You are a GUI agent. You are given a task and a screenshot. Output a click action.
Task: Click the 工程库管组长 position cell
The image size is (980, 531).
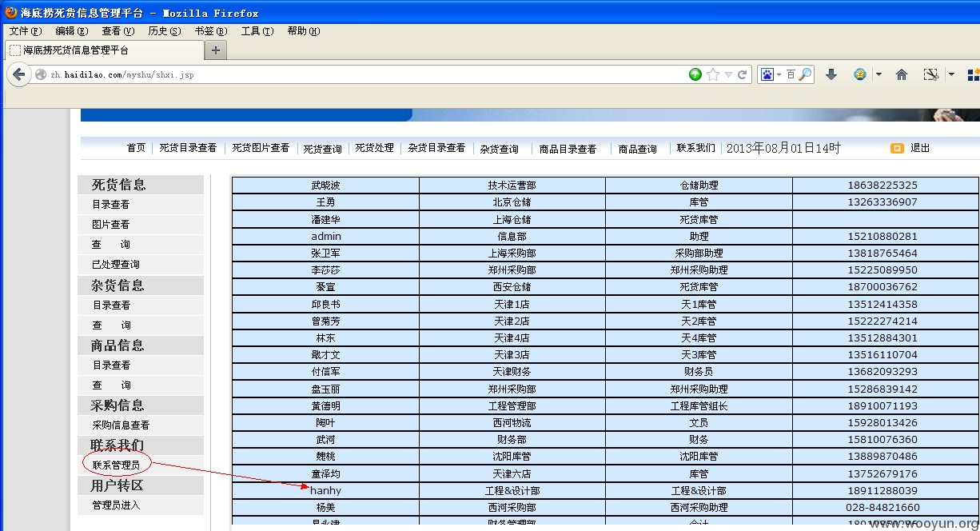(699, 406)
